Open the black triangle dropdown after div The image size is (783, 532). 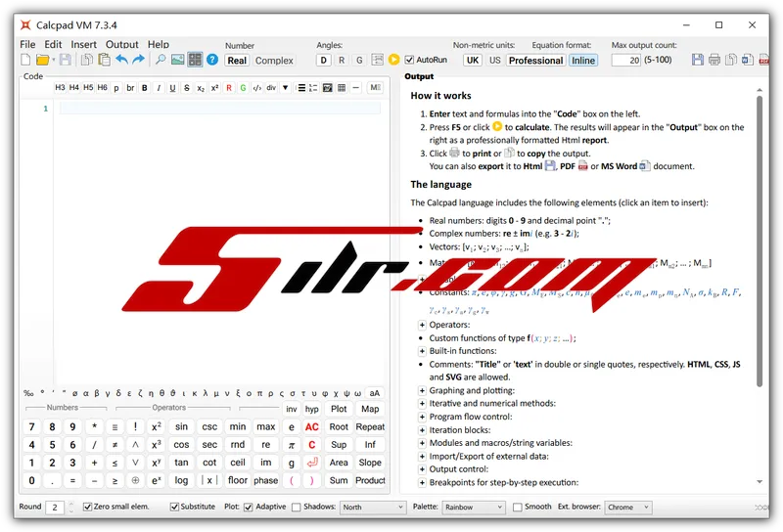pos(285,88)
